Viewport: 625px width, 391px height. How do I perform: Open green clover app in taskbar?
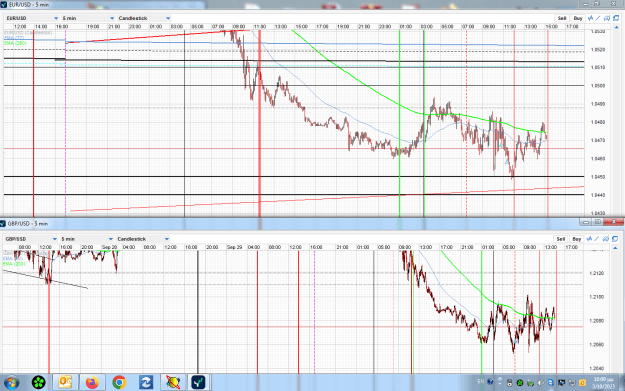pyautogui.click(x=39, y=383)
